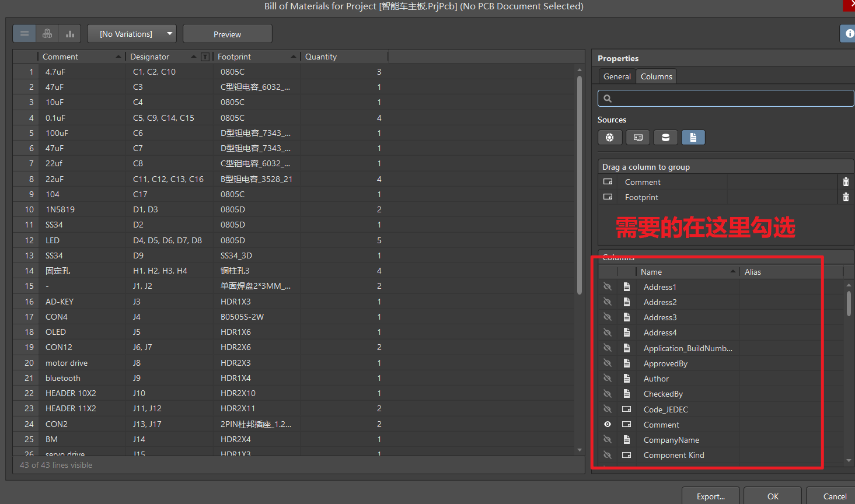Select the 'OLED' row
The image size is (855, 504).
click(x=294, y=332)
